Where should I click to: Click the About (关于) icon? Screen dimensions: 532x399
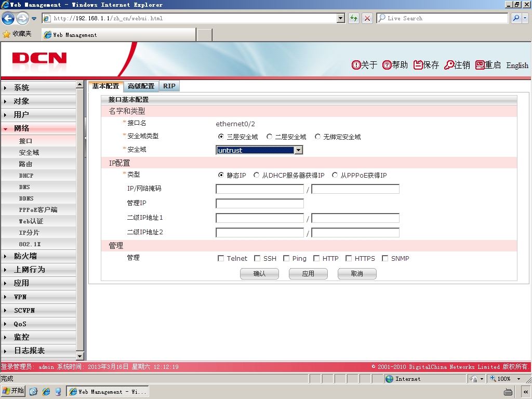(x=355, y=65)
